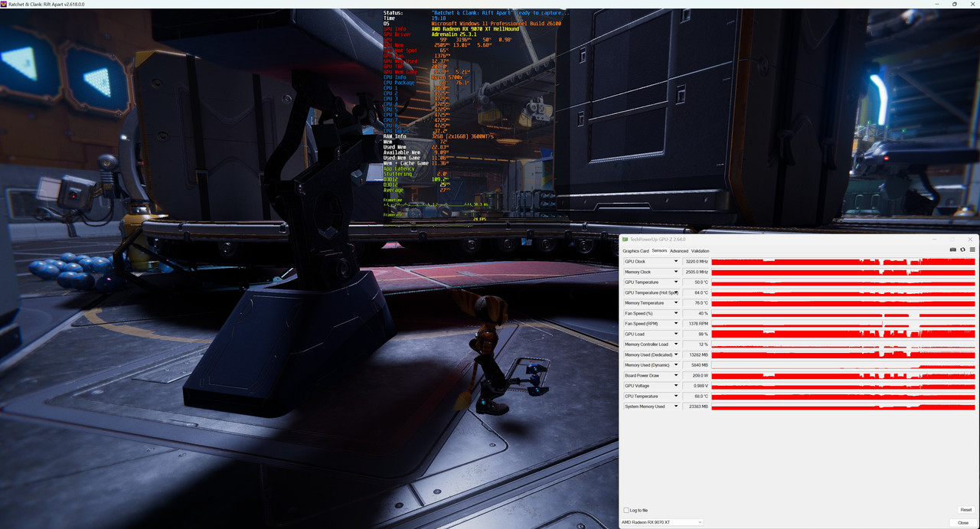Open the CPU Temperature sensor dropdown
The image size is (980, 529).
click(x=676, y=396)
